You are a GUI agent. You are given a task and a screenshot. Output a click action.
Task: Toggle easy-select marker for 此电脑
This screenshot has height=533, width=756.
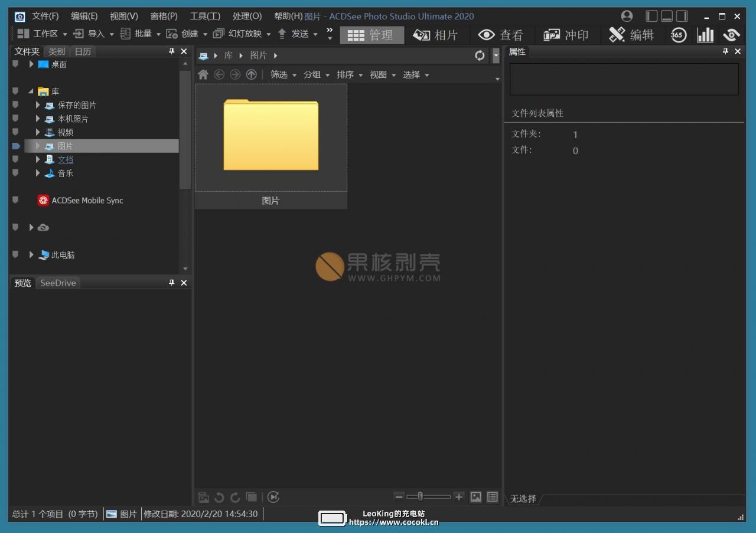15,255
